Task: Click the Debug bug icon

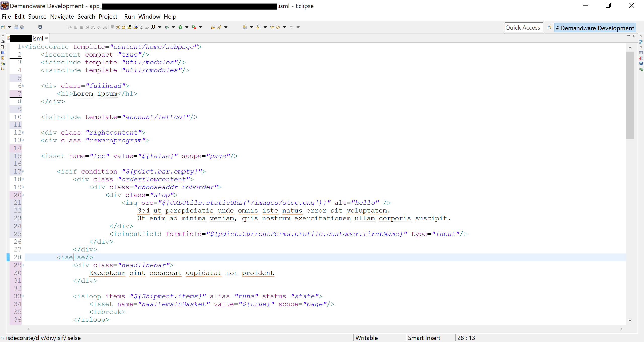Action: coord(167,27)
